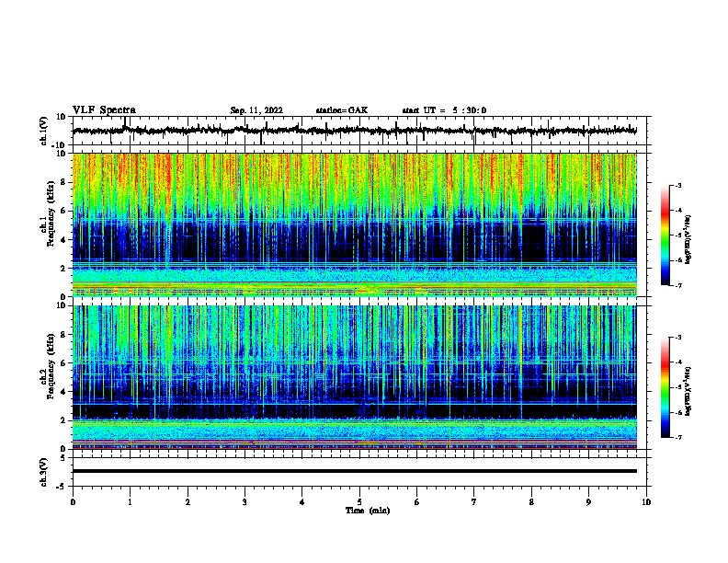Click time axis tick label "5"
Screen dimensions: 728x563
(x=359, y=502)
